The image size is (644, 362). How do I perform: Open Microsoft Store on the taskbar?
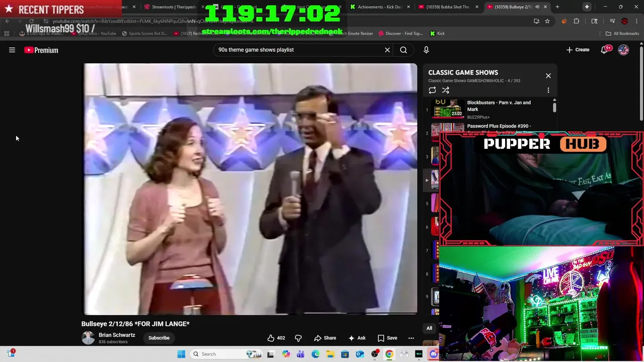click(x=345, y=354)
